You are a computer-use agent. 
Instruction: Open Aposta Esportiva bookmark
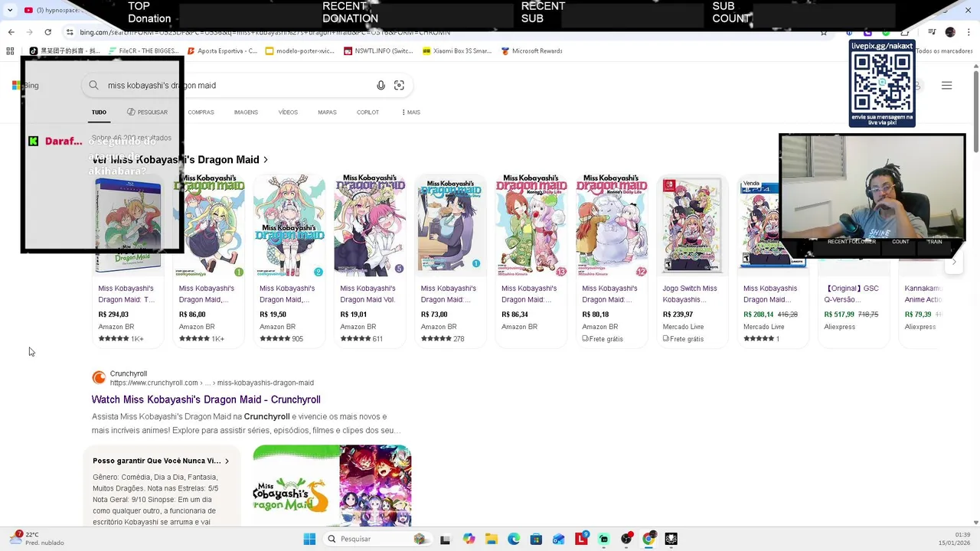(222, 51)
